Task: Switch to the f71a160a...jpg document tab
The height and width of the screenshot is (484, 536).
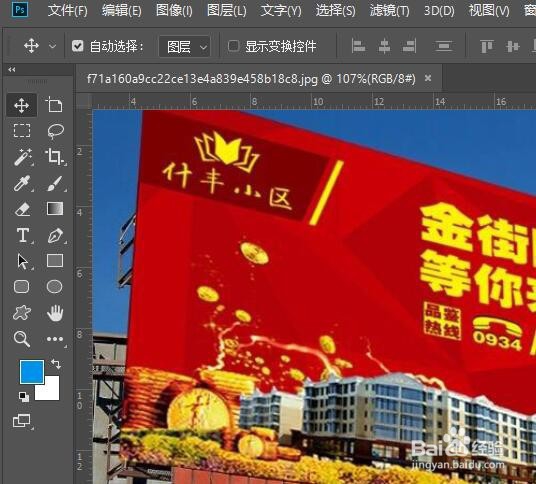Action: click(x=251, y=79)
